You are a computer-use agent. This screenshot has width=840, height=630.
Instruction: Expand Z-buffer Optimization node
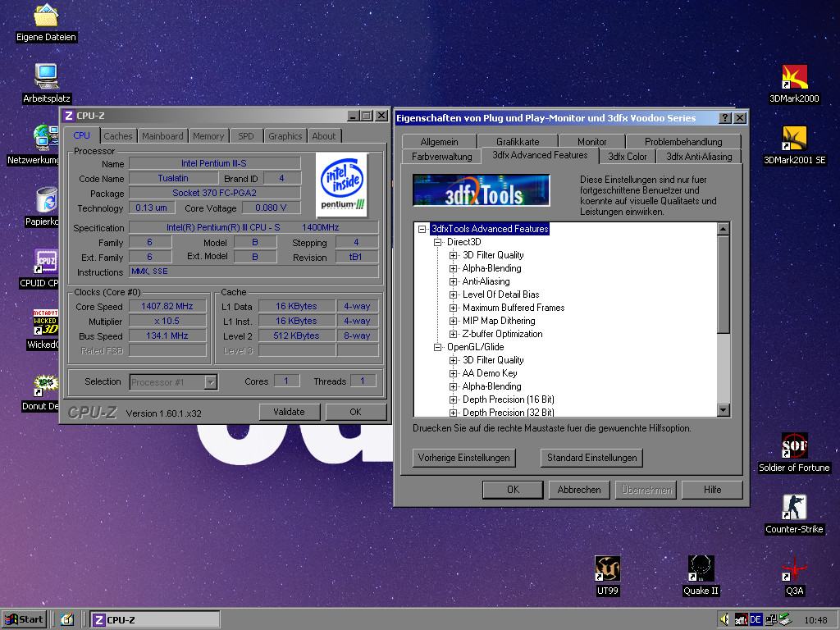click(453, 334)
